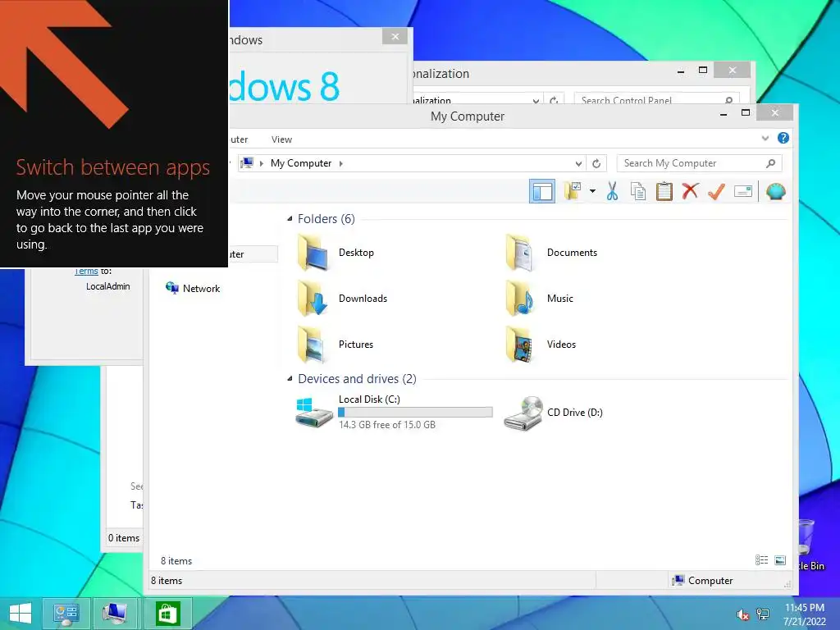This screenshot has width=840, height=630.
Task: Click the Terms link in the background window
Action: click(x=86, y=271)
